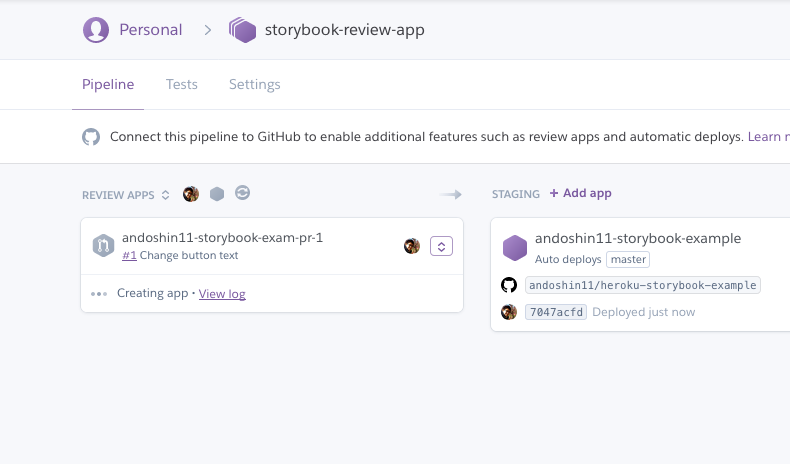Viewport: 790px width, 464px height.
Task: Click the Deployed just now status text
Action: coord(643,312)
